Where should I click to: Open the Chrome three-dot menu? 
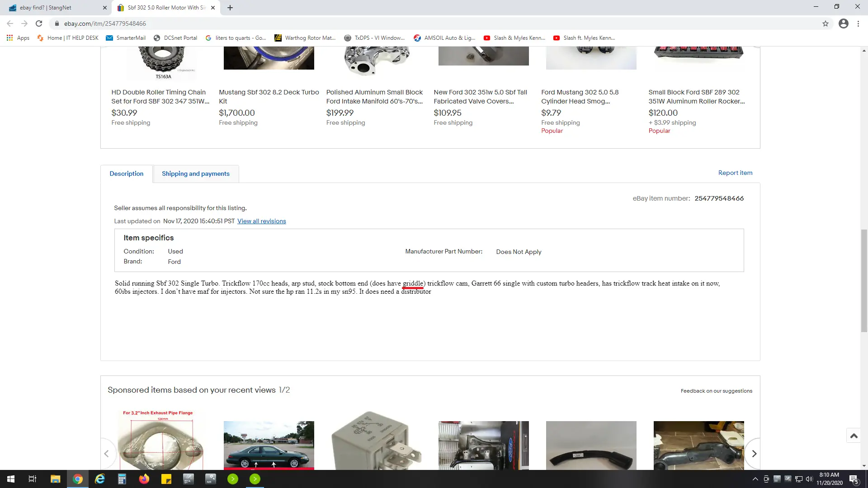click(858, 23)
